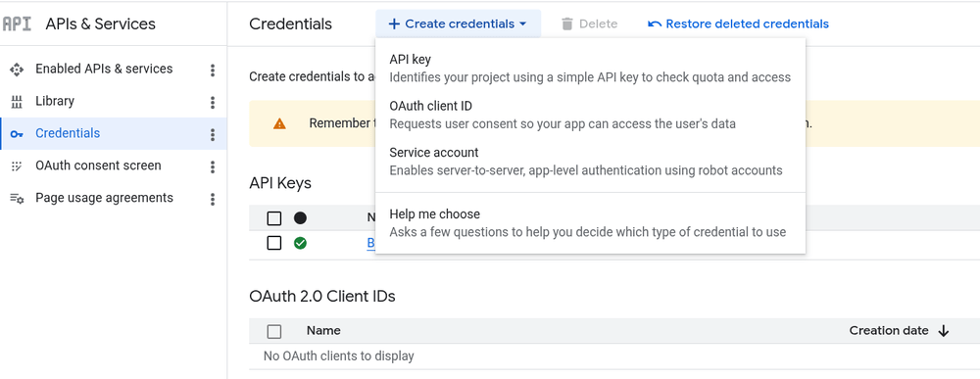This screenshot has height=379, width=980.
Task: Click the OAuth 2.0 Client IDs heading
Action: [x=321, y=296]
